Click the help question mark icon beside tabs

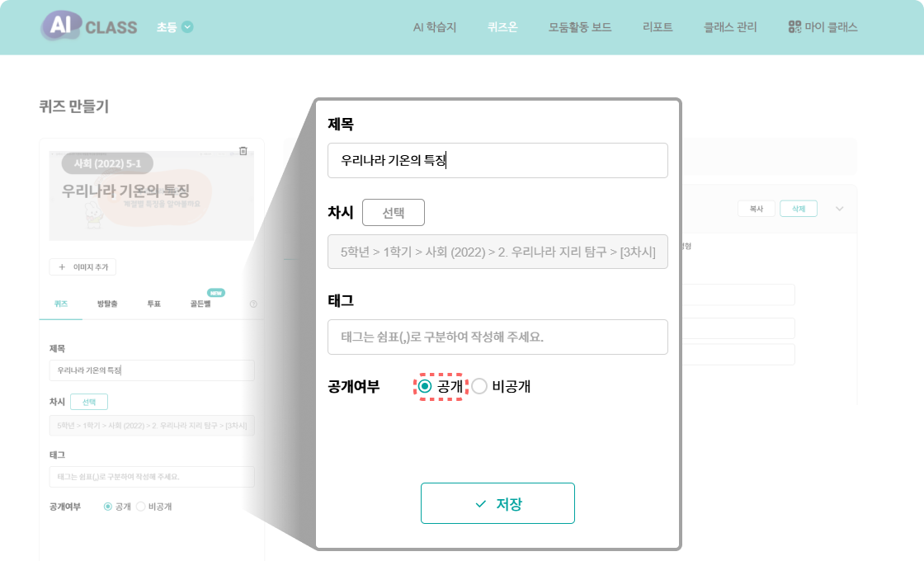tap(253, 304)
